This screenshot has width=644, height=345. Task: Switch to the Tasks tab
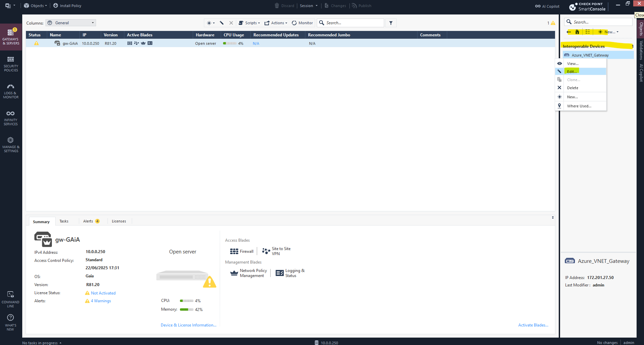(x=64, y=221)
